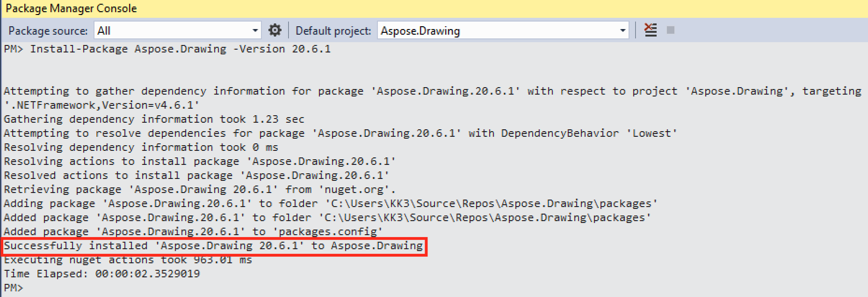868x297 pixels.
Task: Click the 'Retrieving package' from nuget.org line
Action: point(200,189)
